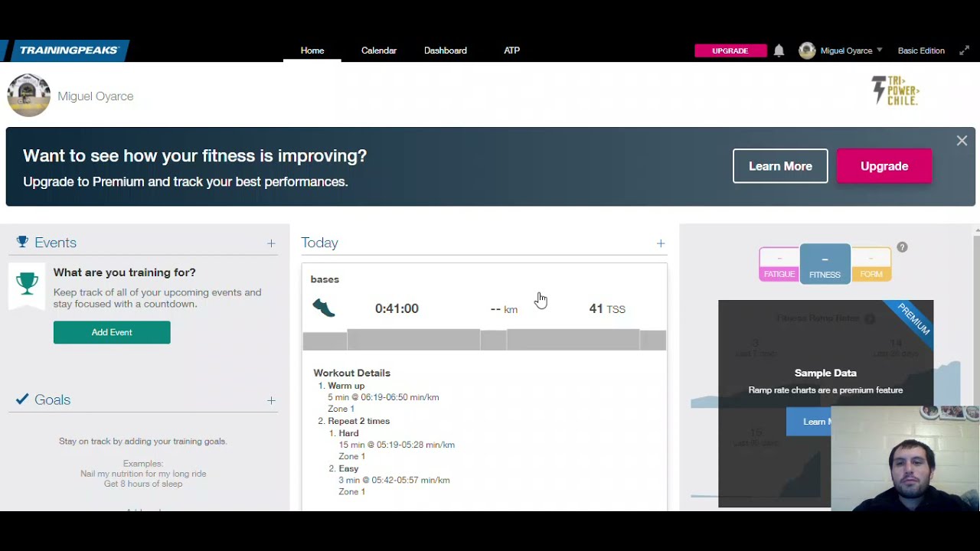Click 'Workout Details' heading
This screenshot has width=980, height=551.
351,373
